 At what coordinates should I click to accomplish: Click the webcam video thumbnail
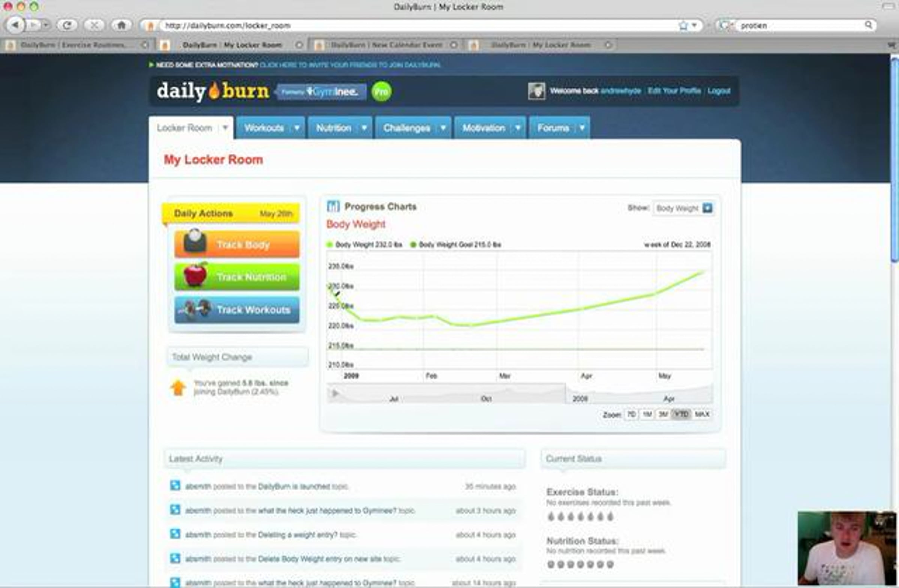[847, 548]
